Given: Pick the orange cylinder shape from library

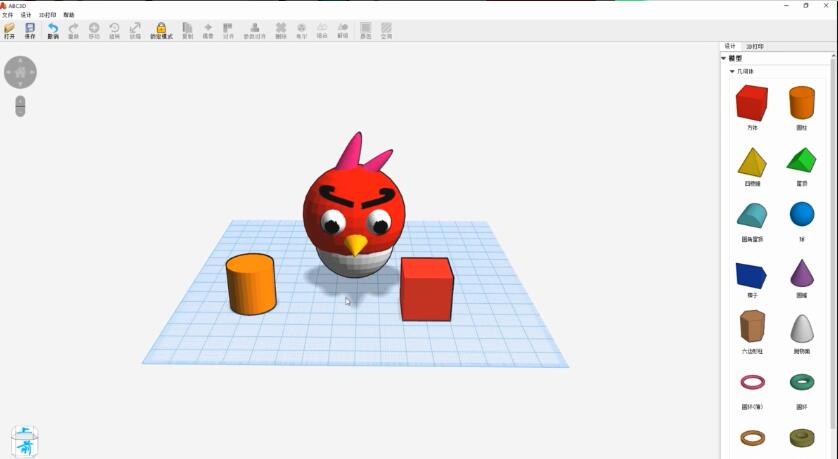Looking at the screenshot, I should click(802, 102).
